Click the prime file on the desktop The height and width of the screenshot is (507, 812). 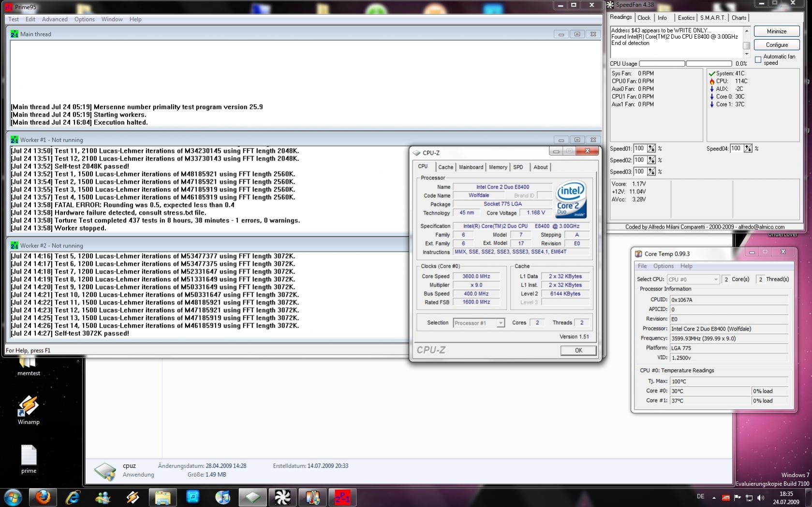click(x=29, y=459)
